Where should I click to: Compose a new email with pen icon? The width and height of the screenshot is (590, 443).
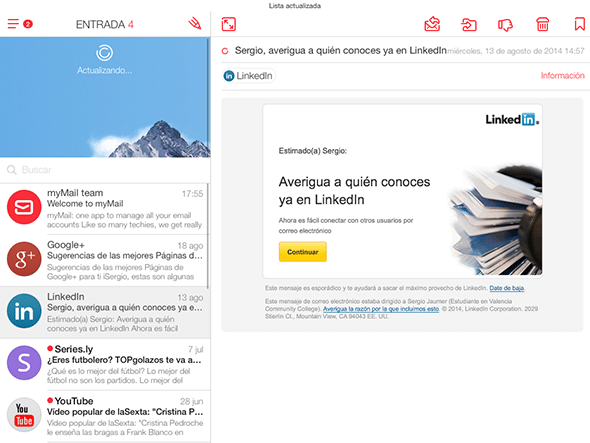pyautogui.click(x=195, y=24)
